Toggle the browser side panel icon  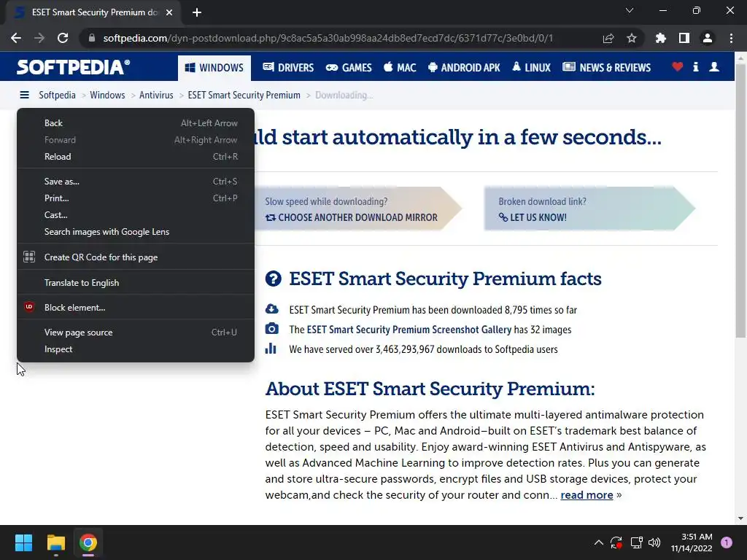tap(684, 38)
